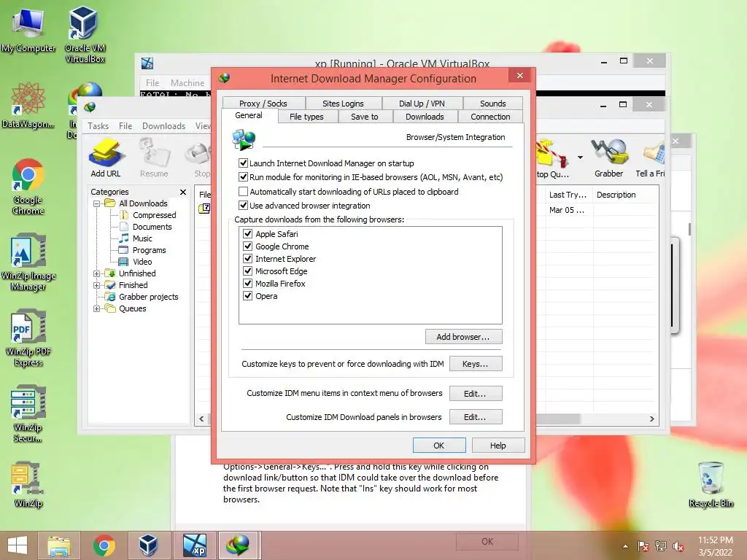
Task: Click the VirtualBox taskbar icon
Action: [x=148, y=545]
